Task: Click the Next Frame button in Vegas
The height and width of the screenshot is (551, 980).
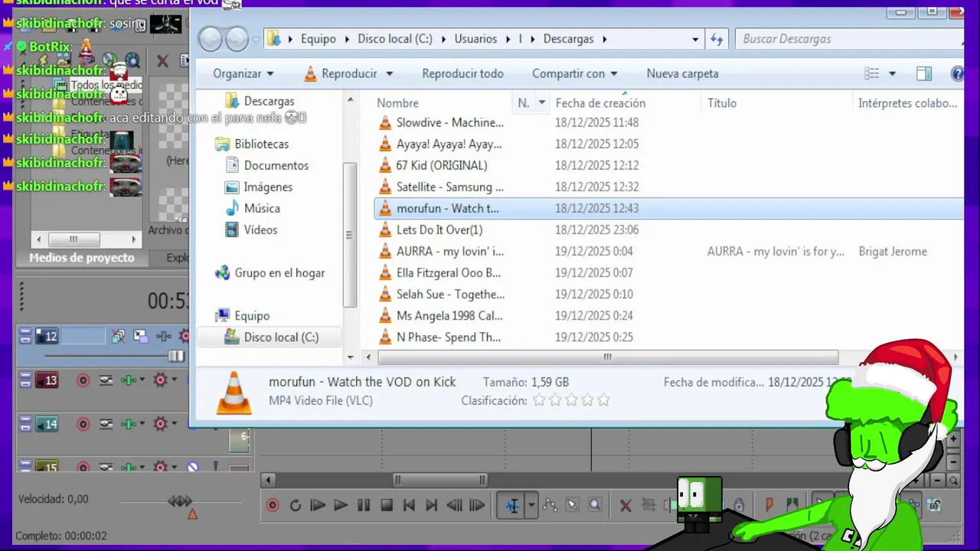Action: click(x=477, y=505)
